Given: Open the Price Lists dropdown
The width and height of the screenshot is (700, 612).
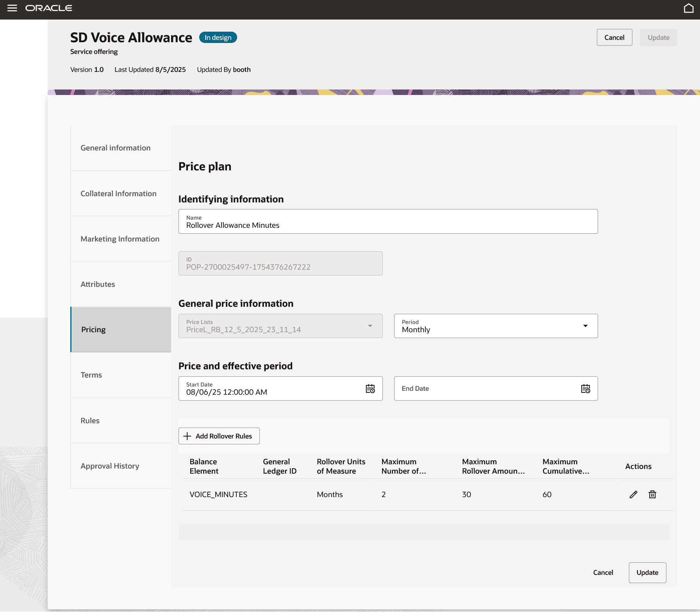Looking at the screenshot, I should [370, 326].
